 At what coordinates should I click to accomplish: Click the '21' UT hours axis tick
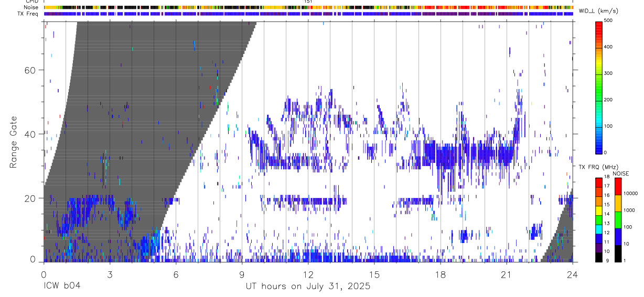(507, 273)
